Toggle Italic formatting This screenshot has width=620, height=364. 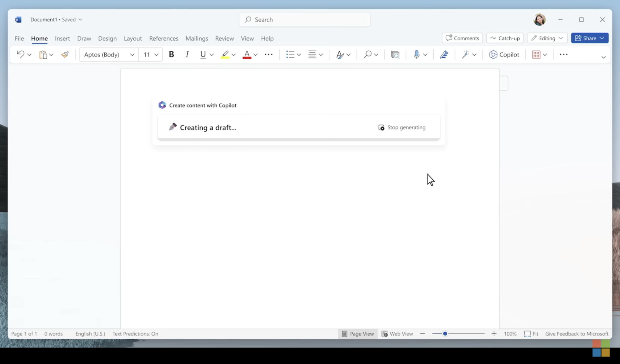(187, 55)
